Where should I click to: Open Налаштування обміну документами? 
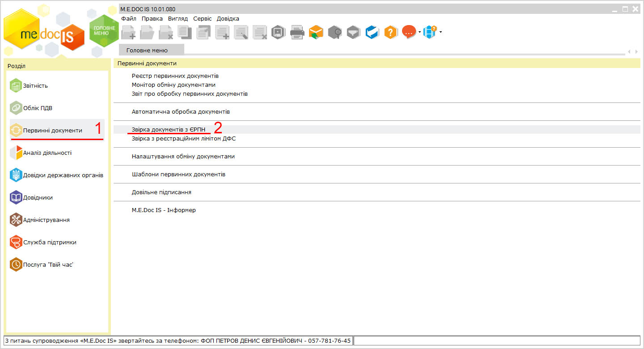[183, 157]
